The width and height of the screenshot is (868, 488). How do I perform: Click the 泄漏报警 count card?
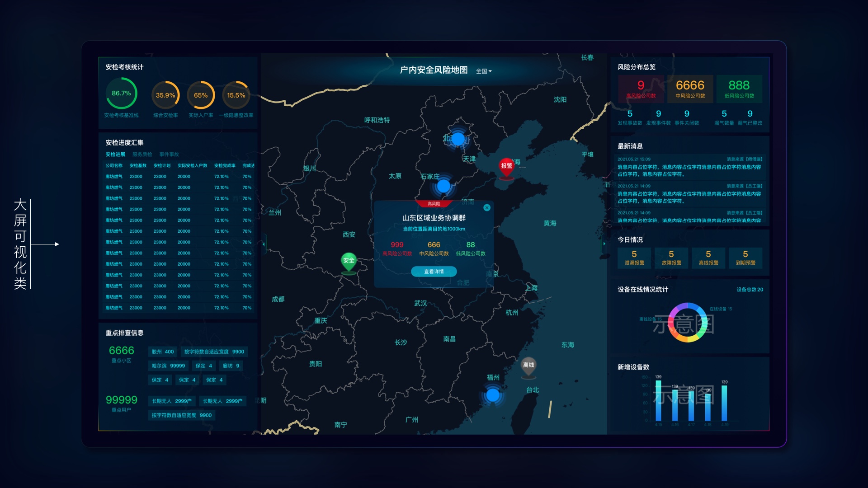pyautogui.click(x=634, y=258)
